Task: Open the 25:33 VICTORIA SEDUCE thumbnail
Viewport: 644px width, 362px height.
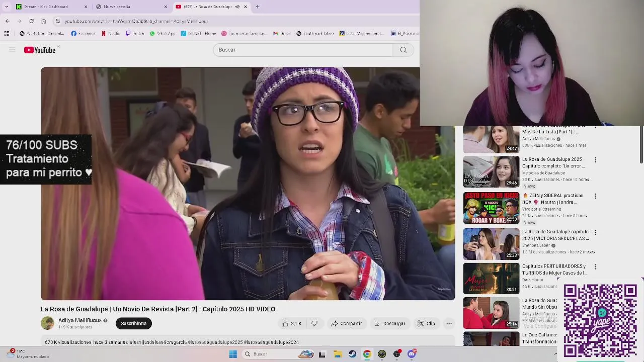Action: pyautogui.click(x=491, y=244)
